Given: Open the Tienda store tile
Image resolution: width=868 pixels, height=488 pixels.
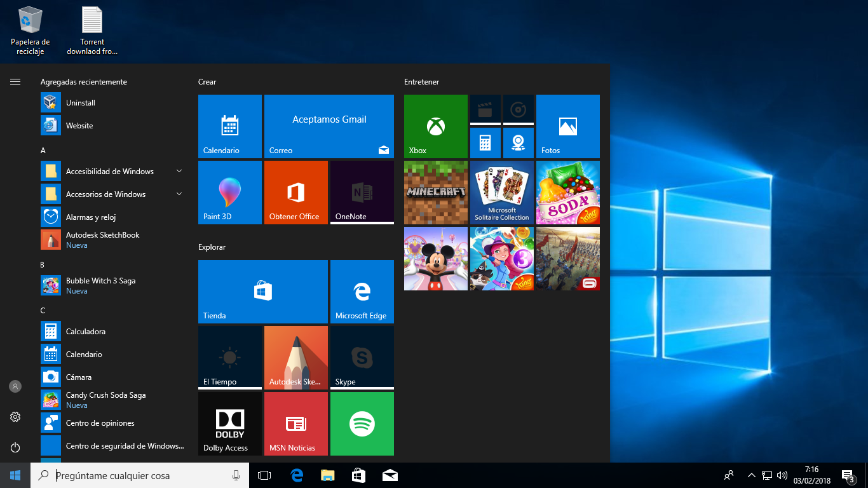Looking at the screenshot, I should pos(263,292).
